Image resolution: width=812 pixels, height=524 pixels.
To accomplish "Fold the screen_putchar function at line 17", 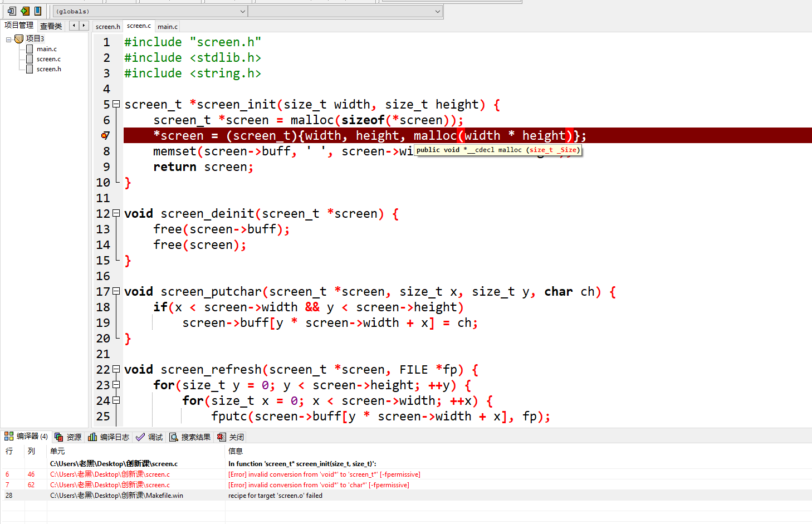I will pyautogui.click(x=116, y=291).
